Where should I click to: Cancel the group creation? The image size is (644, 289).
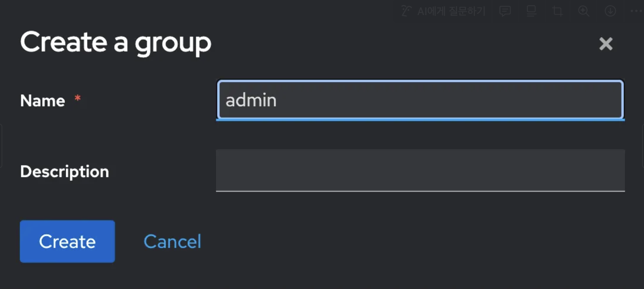pyautogui.click(x=172, y=242)
